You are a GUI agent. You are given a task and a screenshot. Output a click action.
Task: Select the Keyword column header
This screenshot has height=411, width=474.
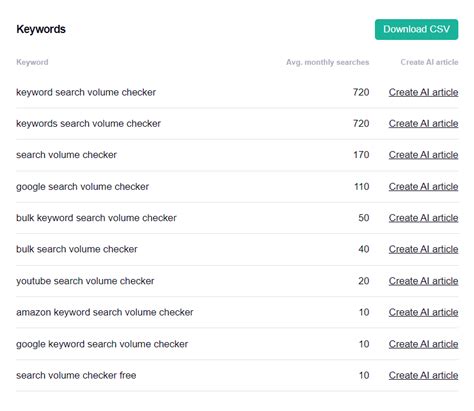pos(32,62)
